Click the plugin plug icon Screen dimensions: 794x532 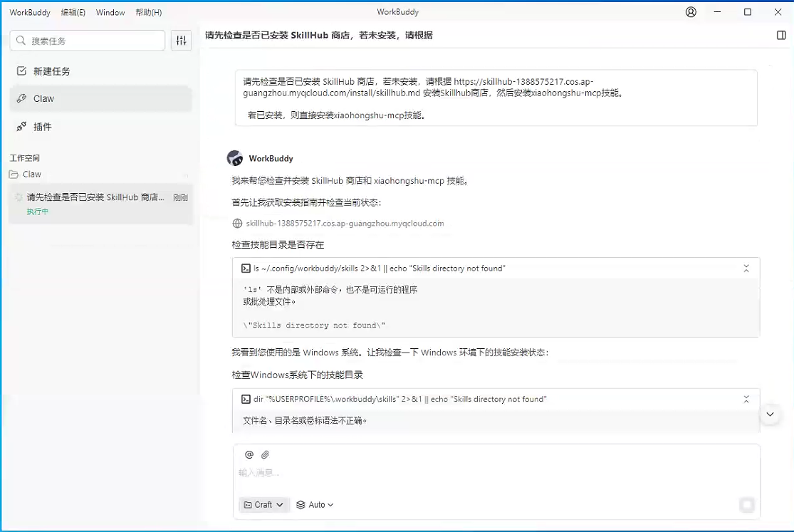pos(21,127)
